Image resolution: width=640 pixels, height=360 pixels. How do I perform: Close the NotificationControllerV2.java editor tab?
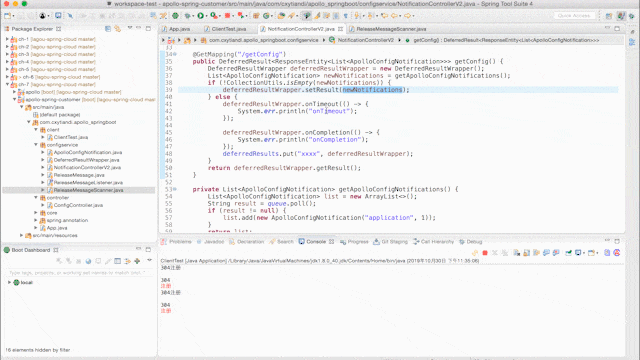pyautogui.click(x=340, y=29)
